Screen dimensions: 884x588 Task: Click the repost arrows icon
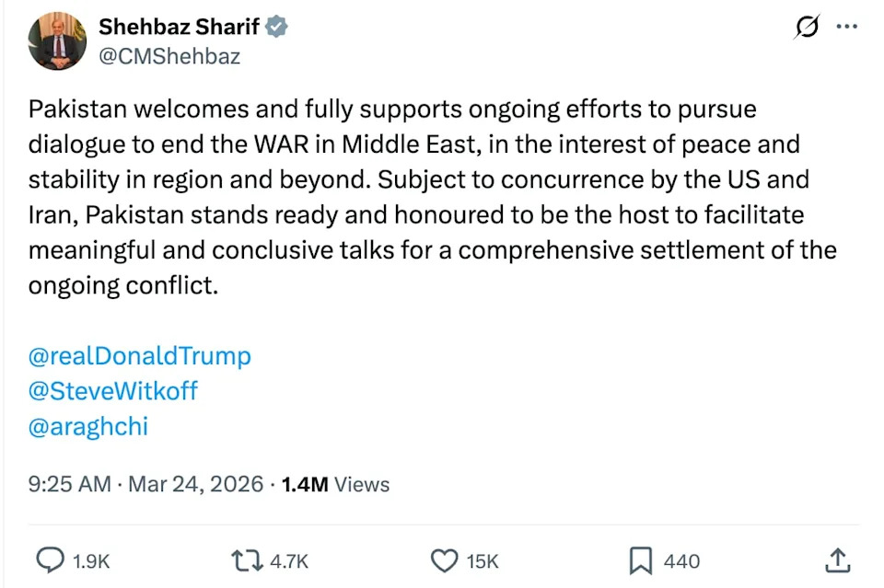[244, 560]
